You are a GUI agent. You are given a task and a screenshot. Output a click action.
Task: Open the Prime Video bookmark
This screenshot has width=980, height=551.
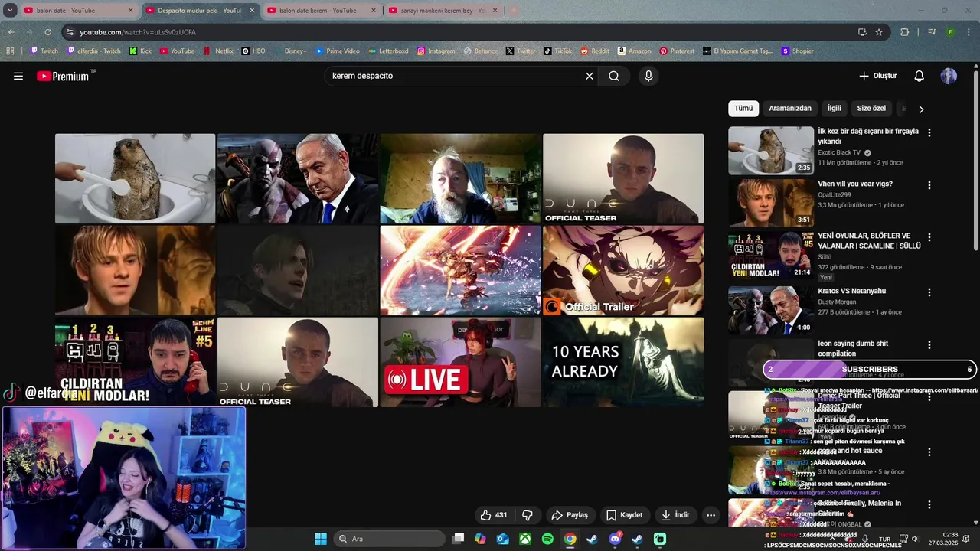pos(338,51)
